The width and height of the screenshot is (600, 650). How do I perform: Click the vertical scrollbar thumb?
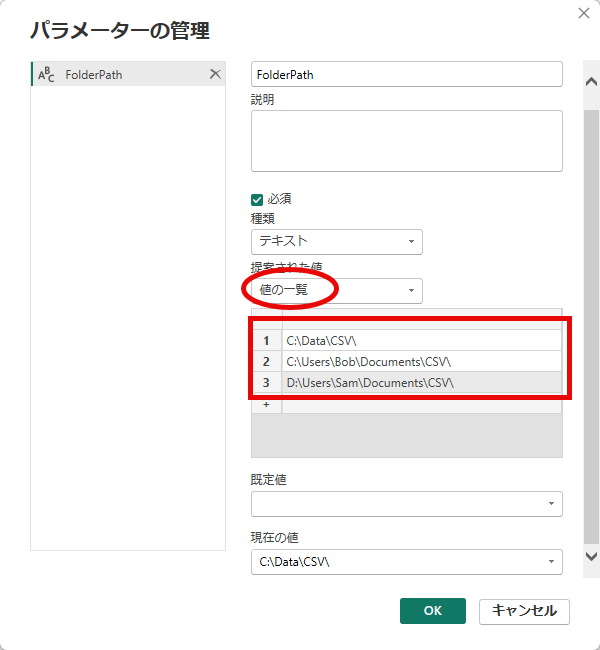click(x=591, y=327)
